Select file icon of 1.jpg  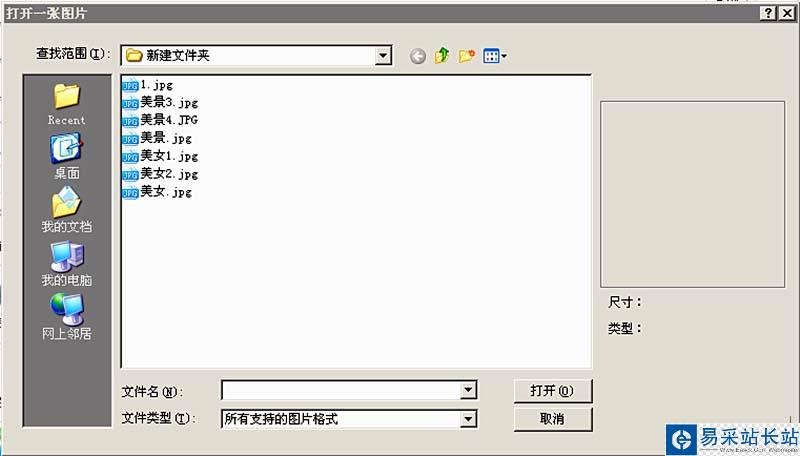click(x=130, y=86)
